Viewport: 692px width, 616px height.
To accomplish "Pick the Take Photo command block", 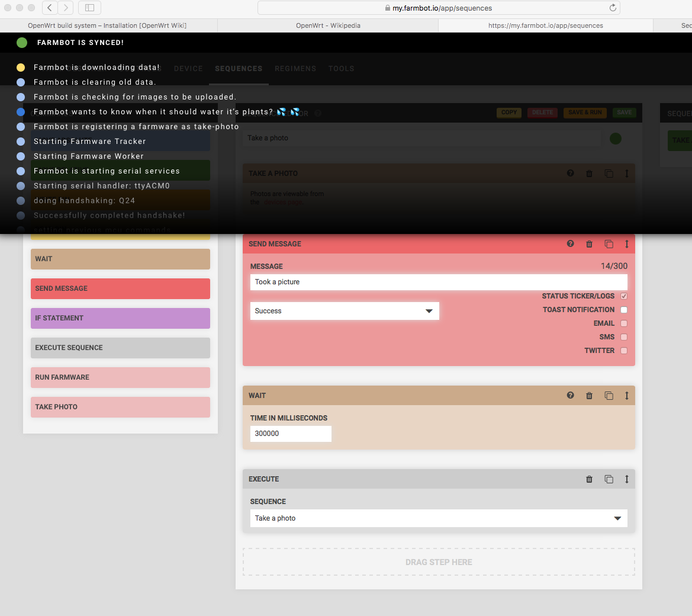I will pos(120,407).
